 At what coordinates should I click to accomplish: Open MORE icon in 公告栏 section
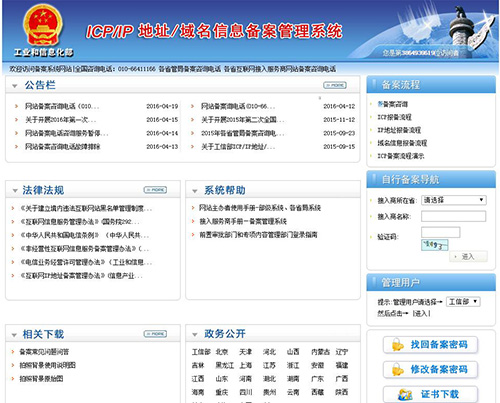[335, 86]
